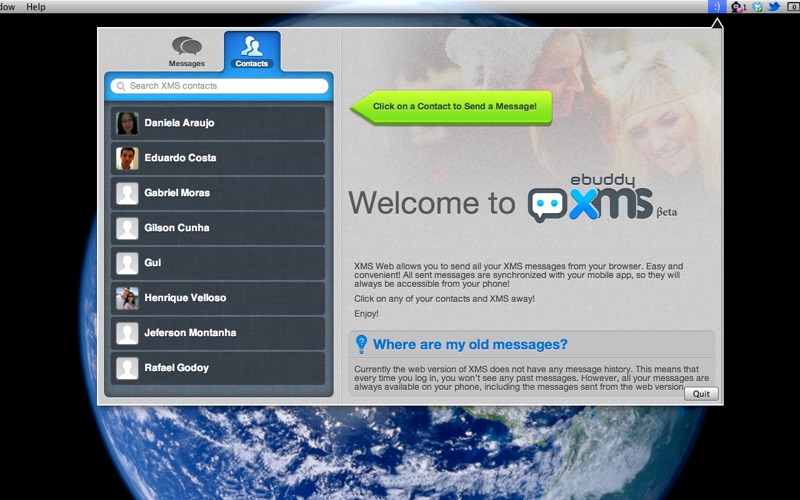Select contact Jeferson Montanha
800x500 pixels.
coord(218,333)
